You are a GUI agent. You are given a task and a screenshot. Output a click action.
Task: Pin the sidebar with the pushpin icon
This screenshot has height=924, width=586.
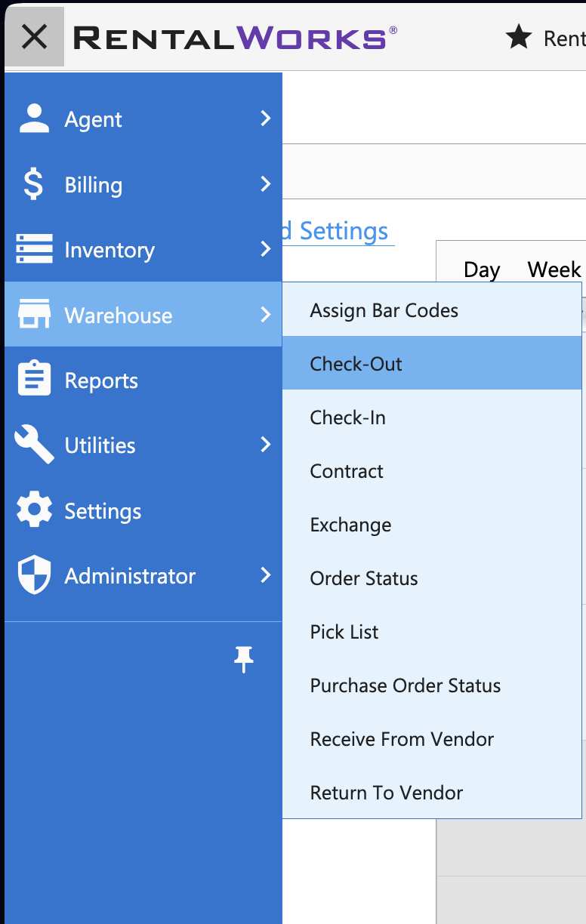[243, 660]
